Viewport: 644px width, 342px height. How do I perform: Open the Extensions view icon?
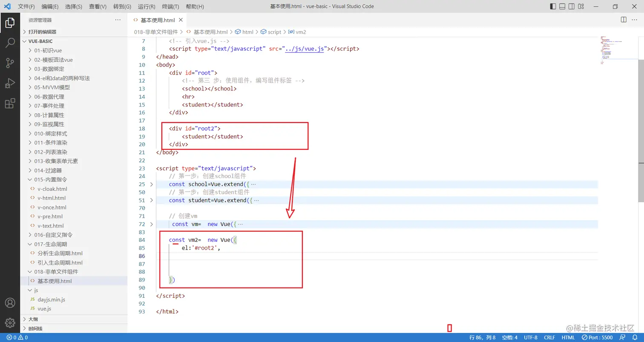[x=10, y=103]
